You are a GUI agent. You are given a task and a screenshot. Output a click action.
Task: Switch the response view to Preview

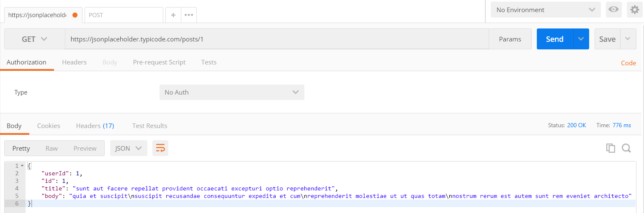click(x=85, y=148)
